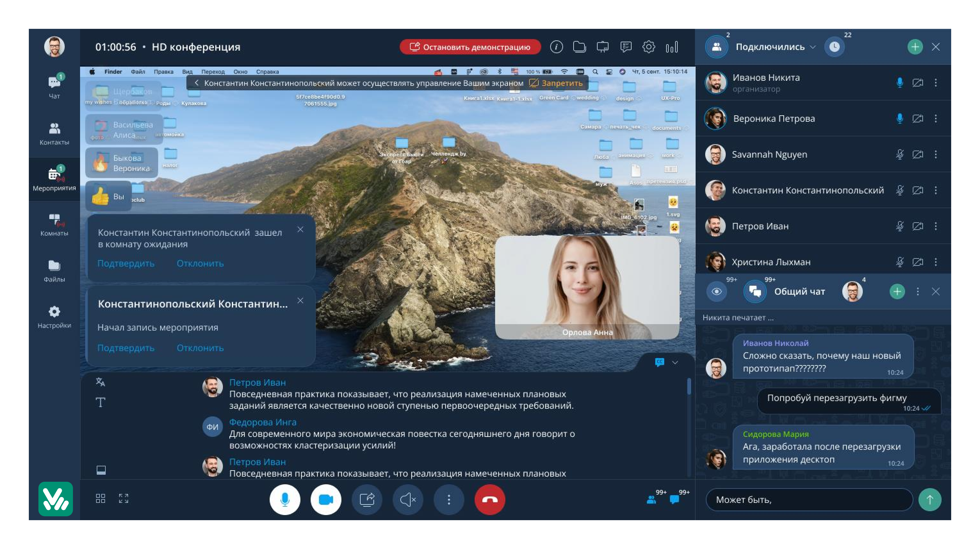Toggle your camera in the bottom bar

pos(326,500)
